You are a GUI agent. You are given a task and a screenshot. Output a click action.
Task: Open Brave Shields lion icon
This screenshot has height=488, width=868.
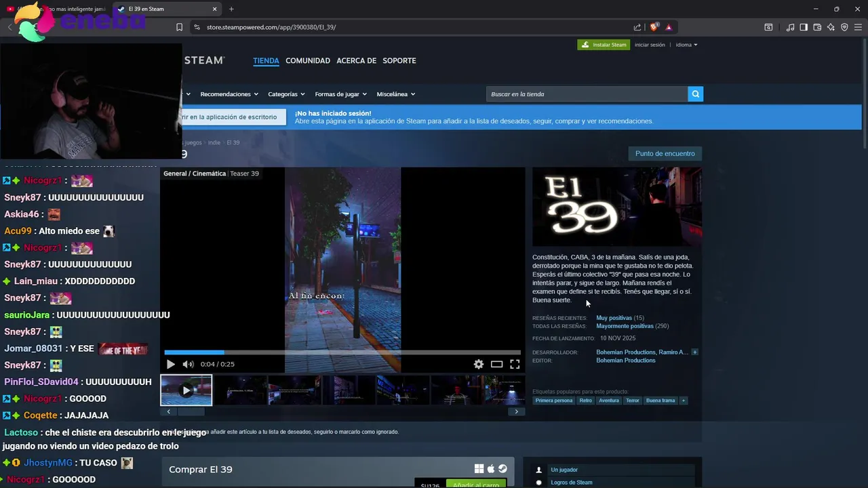[654, 27]
